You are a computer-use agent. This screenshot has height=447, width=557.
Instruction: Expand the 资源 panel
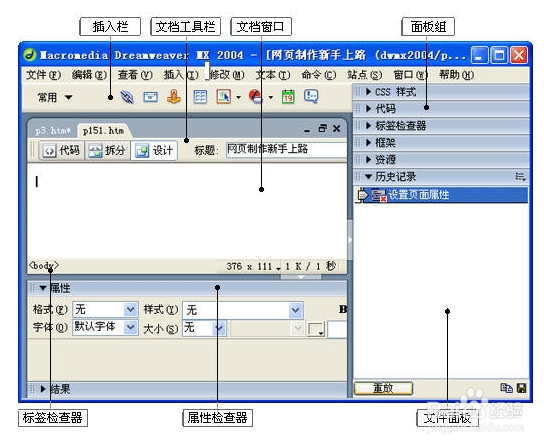coord(368,160)
